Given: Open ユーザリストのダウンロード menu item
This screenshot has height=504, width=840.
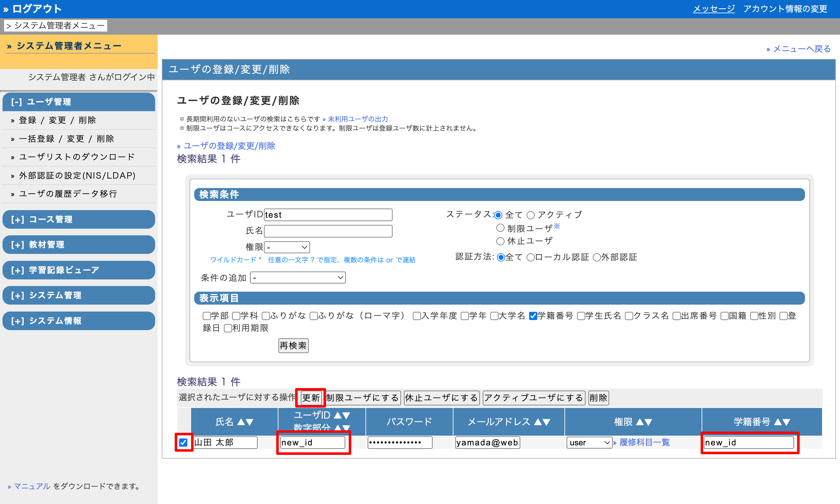Looking at the screenshot, I should tap(77, 157).
